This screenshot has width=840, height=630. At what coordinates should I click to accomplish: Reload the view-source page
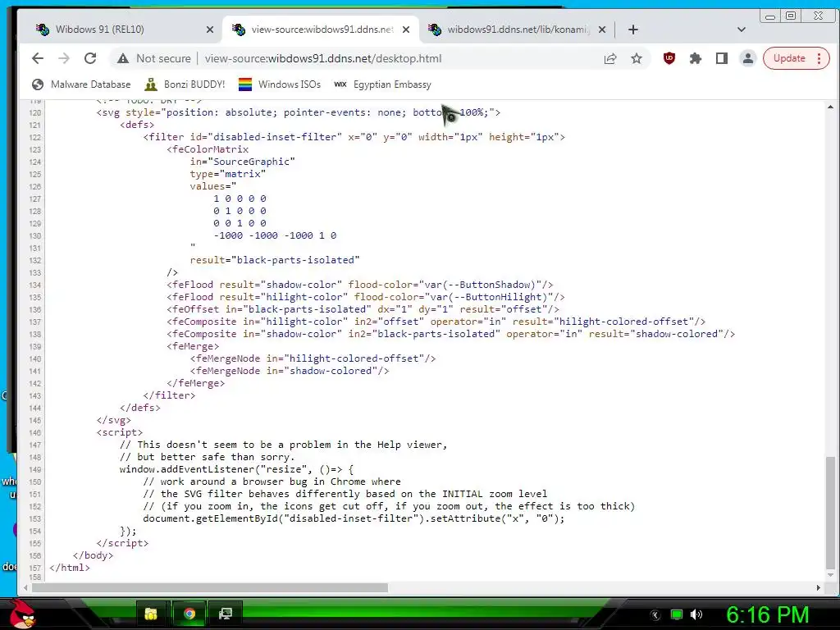coord(90,58)
